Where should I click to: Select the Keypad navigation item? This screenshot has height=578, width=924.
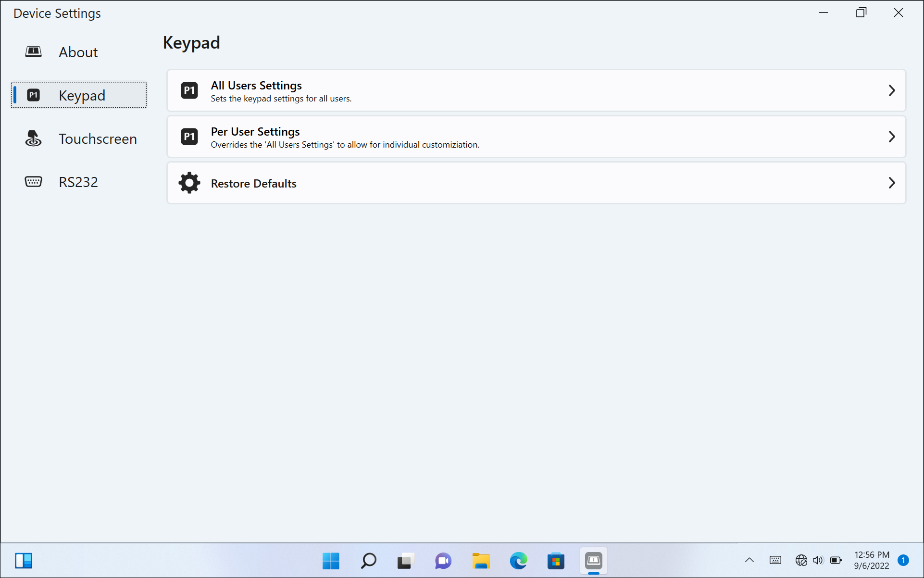(82, 95)
